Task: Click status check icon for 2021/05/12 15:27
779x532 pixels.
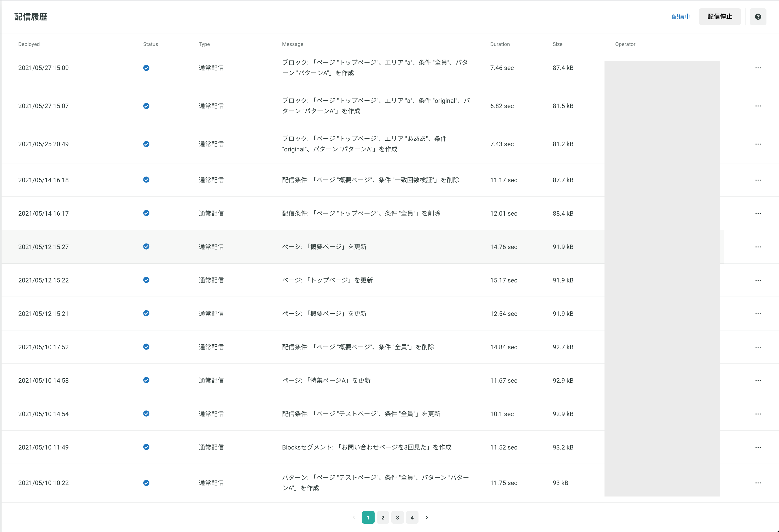Action: pos(146,247)
